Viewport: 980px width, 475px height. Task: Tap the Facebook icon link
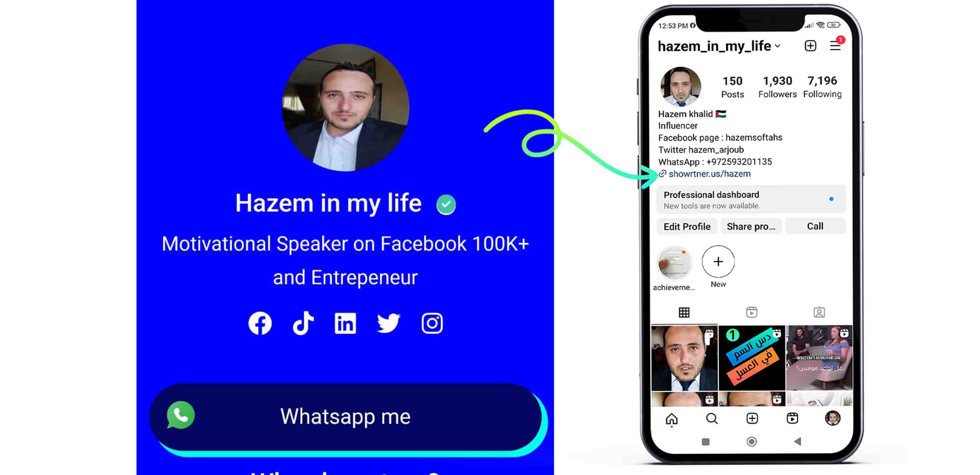click(259, 324)
